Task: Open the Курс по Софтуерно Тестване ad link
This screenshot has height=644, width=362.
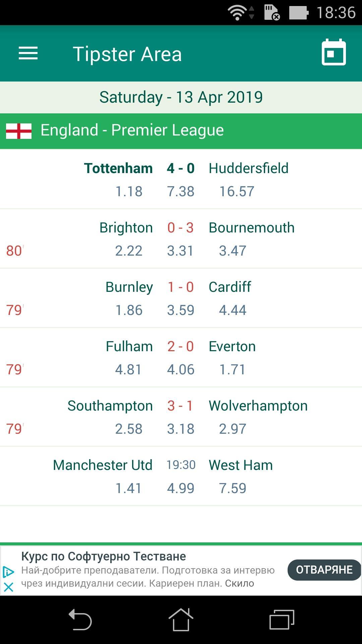Action: 104,556
